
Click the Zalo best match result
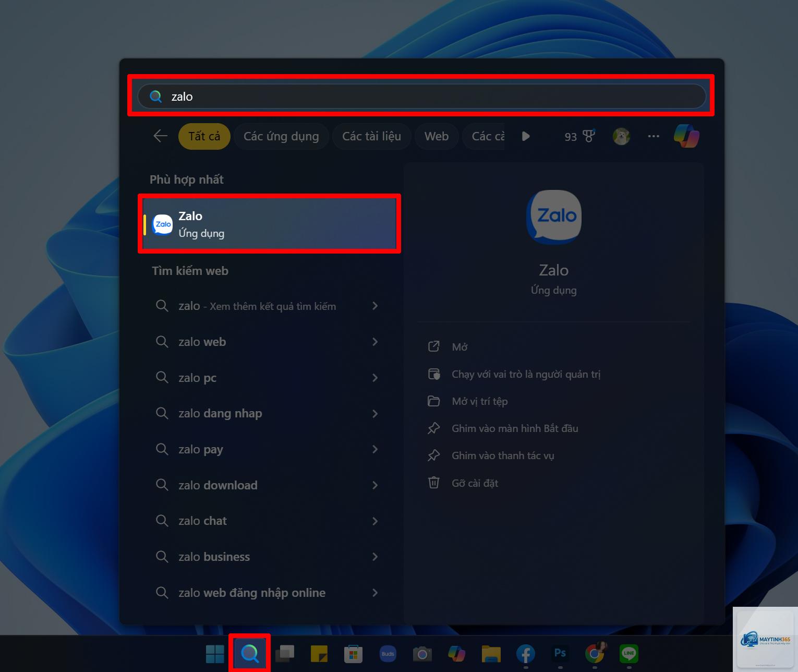tap(269, 224)
